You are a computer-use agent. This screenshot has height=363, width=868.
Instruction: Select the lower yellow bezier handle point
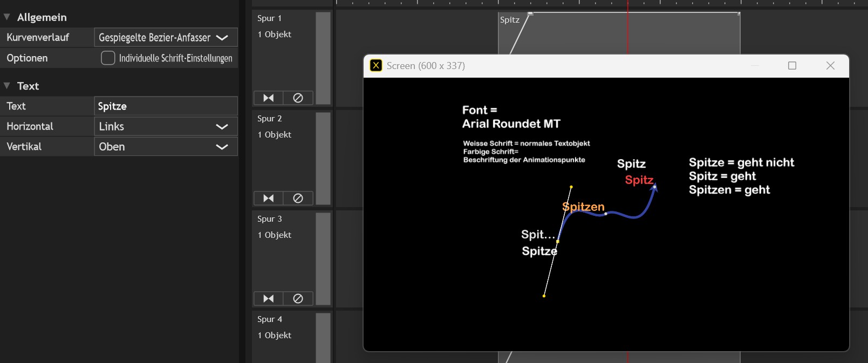(x=544, y=296)
